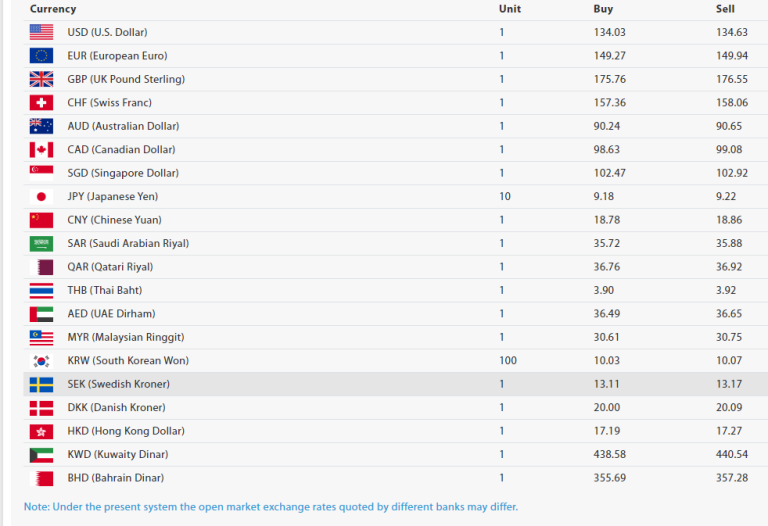
Task: Click the Chinese flag icon
Action: [x=41, y=220]
